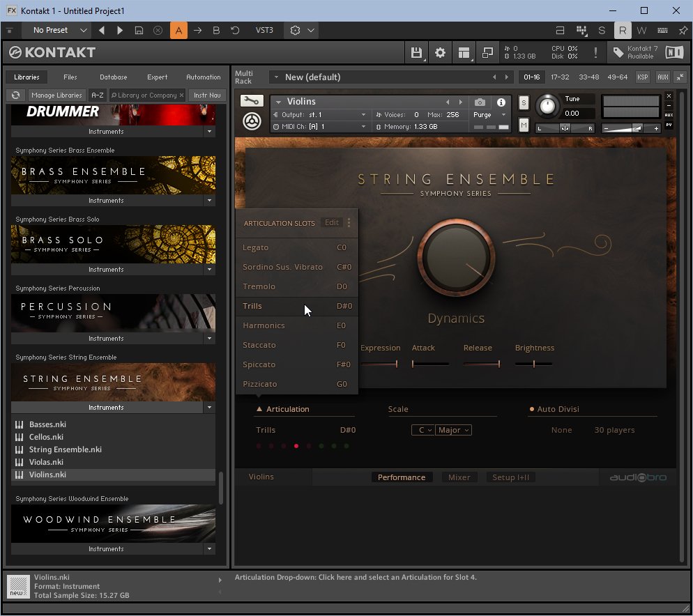Open the Purge dropdown menu
The height and width of the screenshot is (616, 693).
[489, 114]
